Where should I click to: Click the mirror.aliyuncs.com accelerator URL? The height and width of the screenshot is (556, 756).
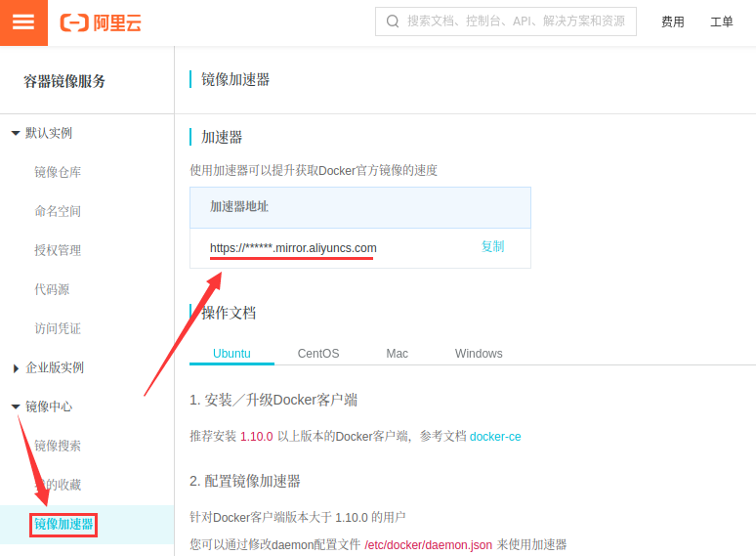293,248
